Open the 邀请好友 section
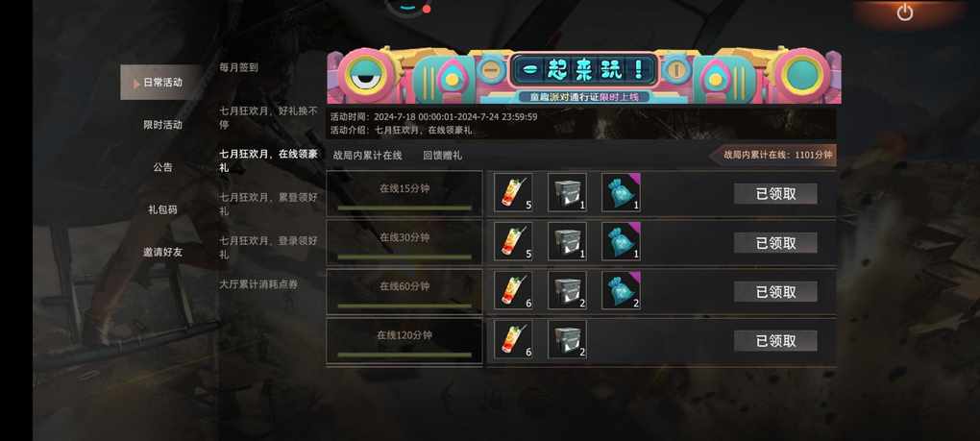 (162, 252)
